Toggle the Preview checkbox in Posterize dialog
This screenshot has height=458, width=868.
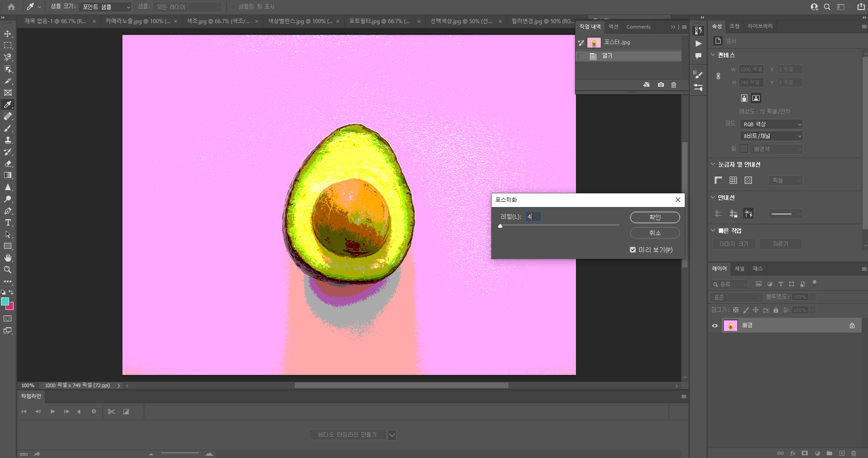(x=633, y=250)
